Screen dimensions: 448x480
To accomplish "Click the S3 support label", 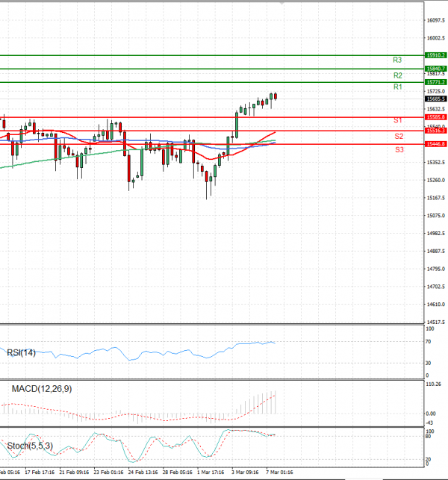I will click(x=399, y=150).
